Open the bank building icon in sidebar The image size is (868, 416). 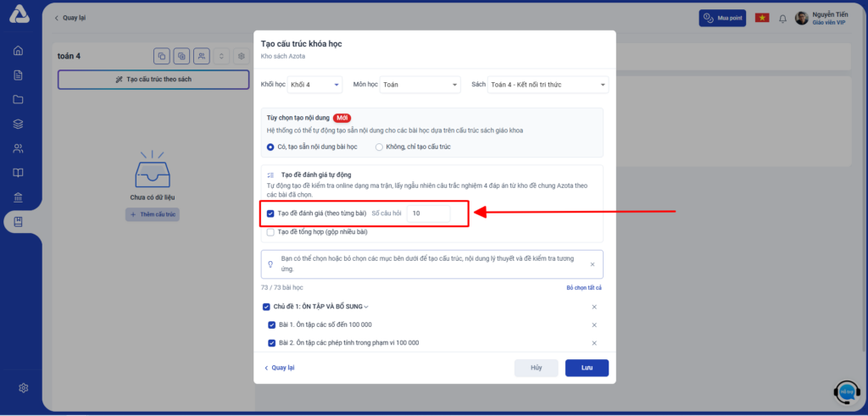coord(19,197)
